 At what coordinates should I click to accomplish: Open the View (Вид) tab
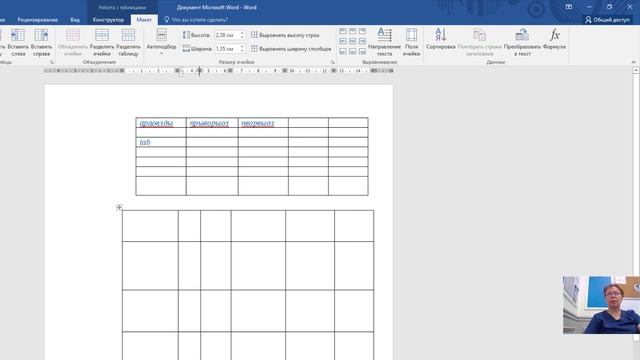tap(75, 20)
